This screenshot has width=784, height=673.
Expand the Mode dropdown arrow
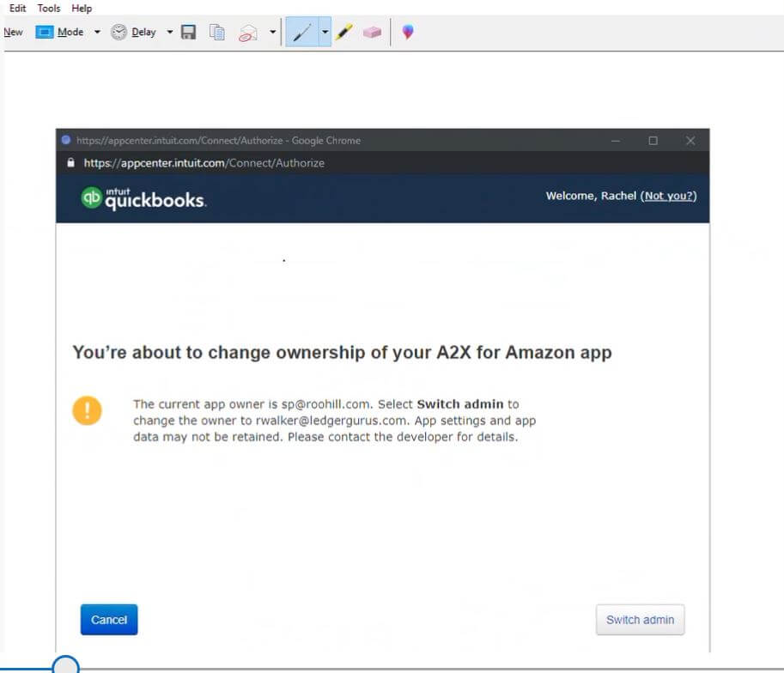click(x=98, y=32)
